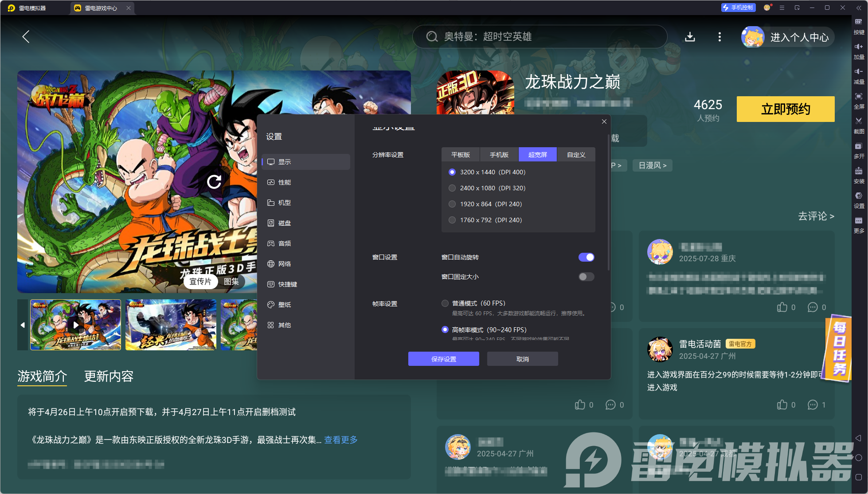Viewport: 868px width, 494px height.
Task: Select the 手机版 resolution tab
Action: pyautogui.click(x=499, y=155)
